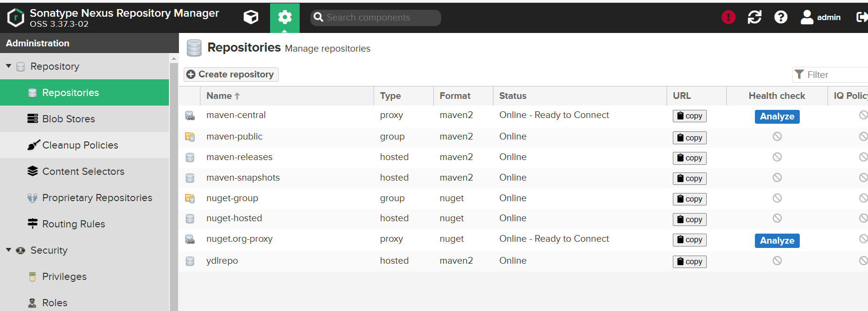
Task: Click maven-snapshots hosted database icon
Action: pyautogui.click(x=190, y=178)
